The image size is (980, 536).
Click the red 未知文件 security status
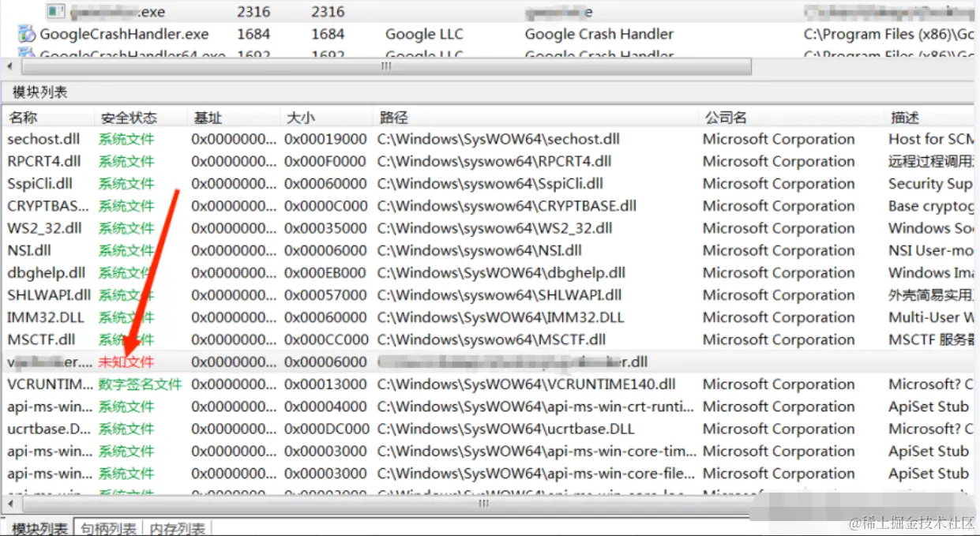[x=126, y=362]
